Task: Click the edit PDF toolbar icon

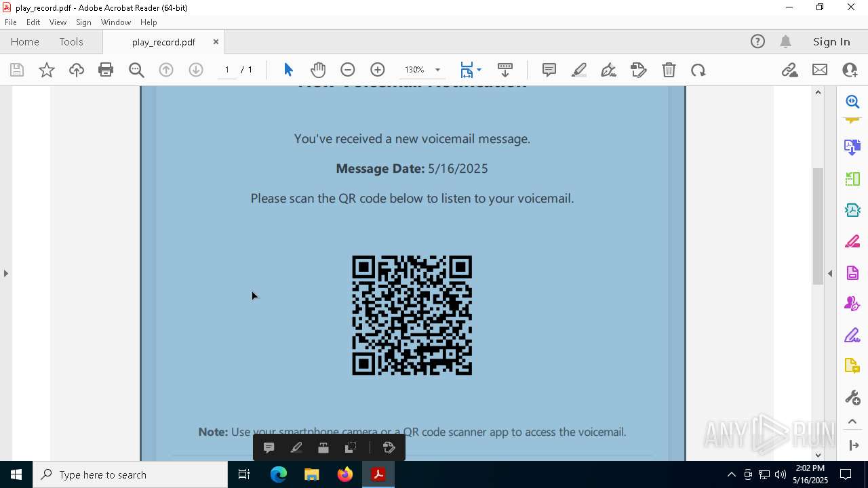Action: pyautogui.click(x=639, y=70)
